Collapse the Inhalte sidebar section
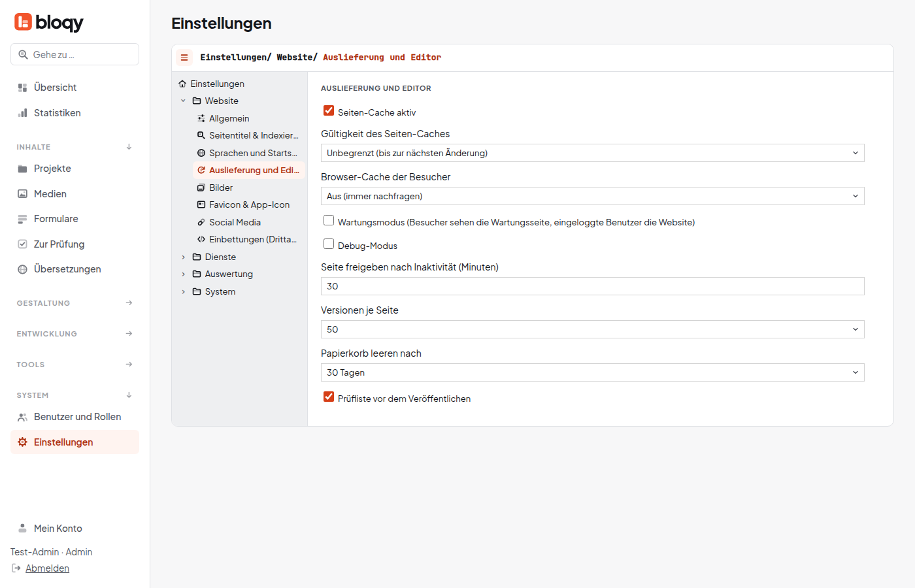The image size is (915, 588). coord(75,147)
